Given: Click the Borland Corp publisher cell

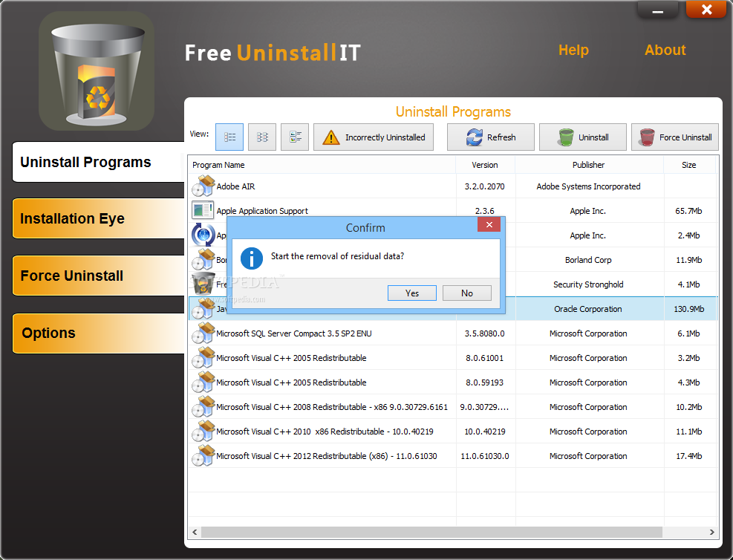Looking at the screenshot, I should 588,260.
